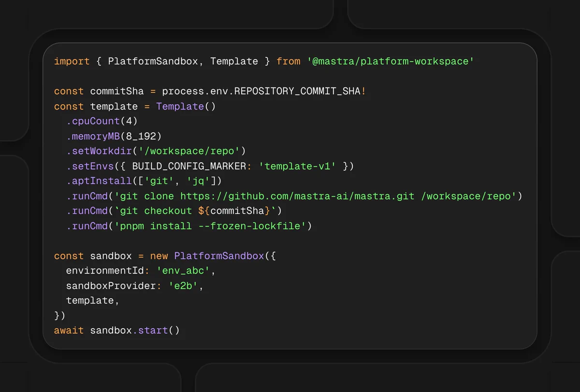Click process.env.REPOSITORY_COMMIT_SHA text
The image size is (580, 392).
[x=261, y=91]
